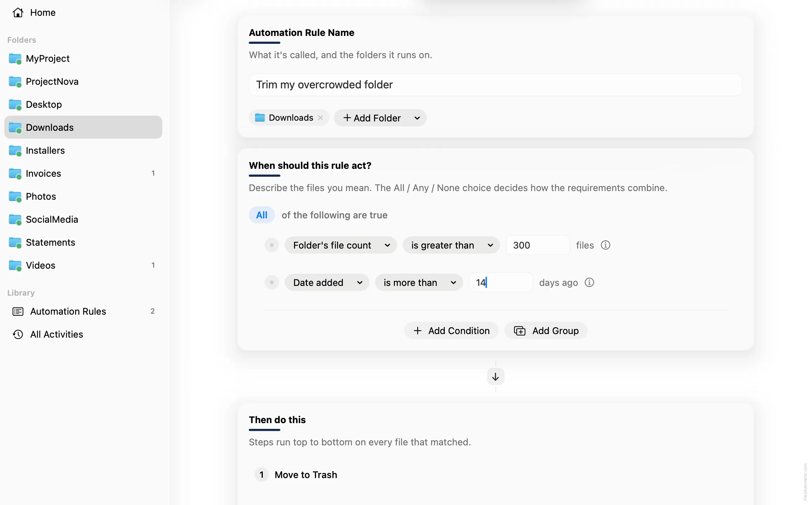Add a new condition

pyautogui.click(x=451, y=331)
